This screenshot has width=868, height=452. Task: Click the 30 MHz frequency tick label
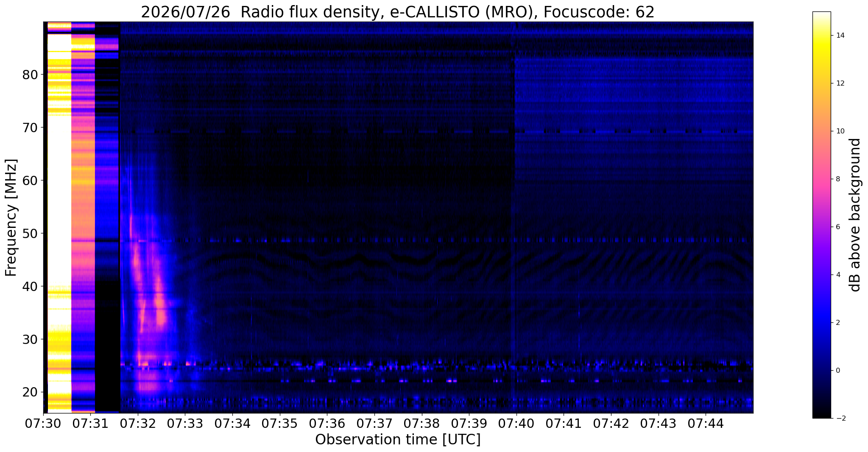pyautogui.click(x=30, y=340)
